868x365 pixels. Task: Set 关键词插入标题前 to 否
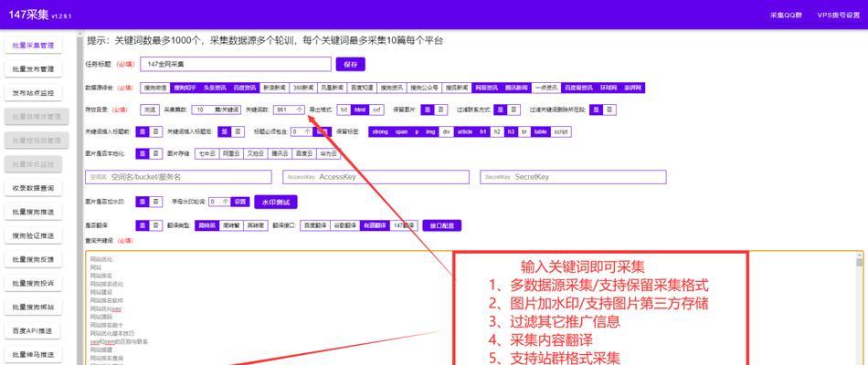coord(155,131)
